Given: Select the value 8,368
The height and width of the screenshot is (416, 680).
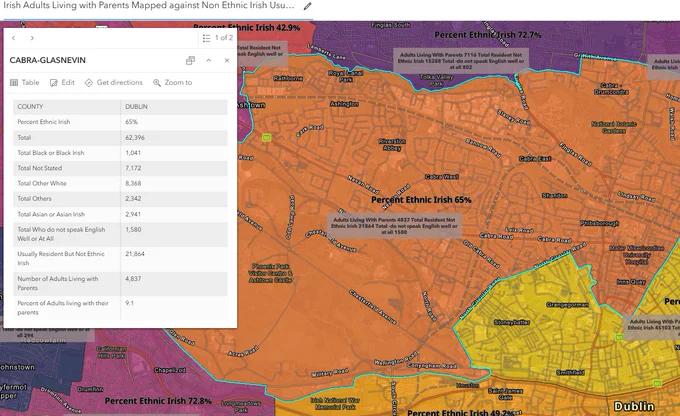Looking at the screenshot, I should (133, 183).
